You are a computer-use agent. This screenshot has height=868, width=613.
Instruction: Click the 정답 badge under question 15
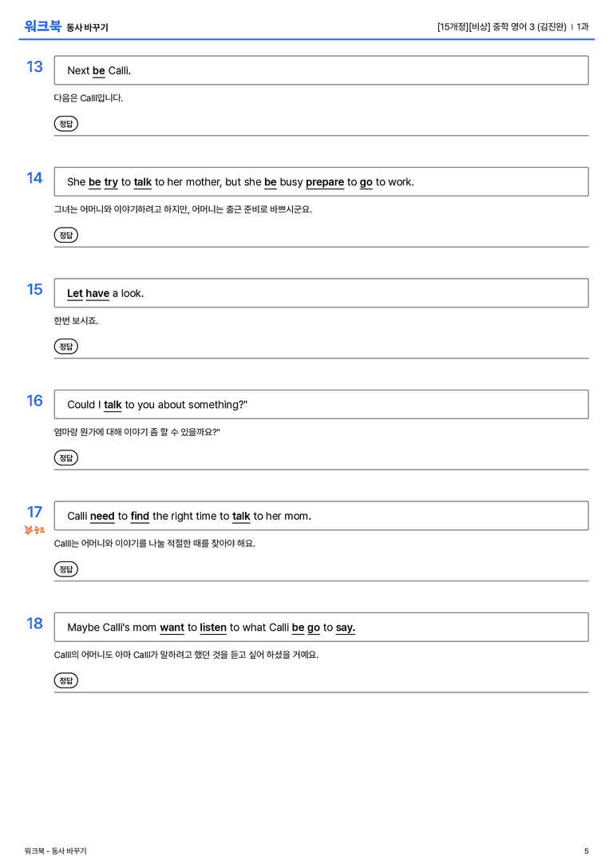(x=65, y=347)
